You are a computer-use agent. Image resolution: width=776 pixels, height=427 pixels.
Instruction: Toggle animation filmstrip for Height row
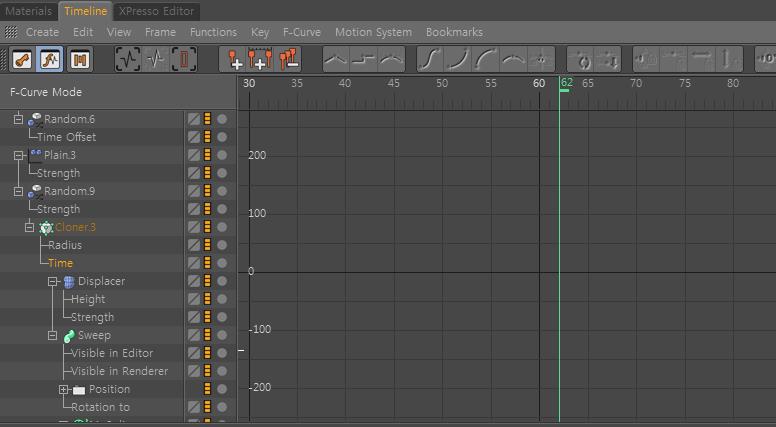[x=207, y=299]
